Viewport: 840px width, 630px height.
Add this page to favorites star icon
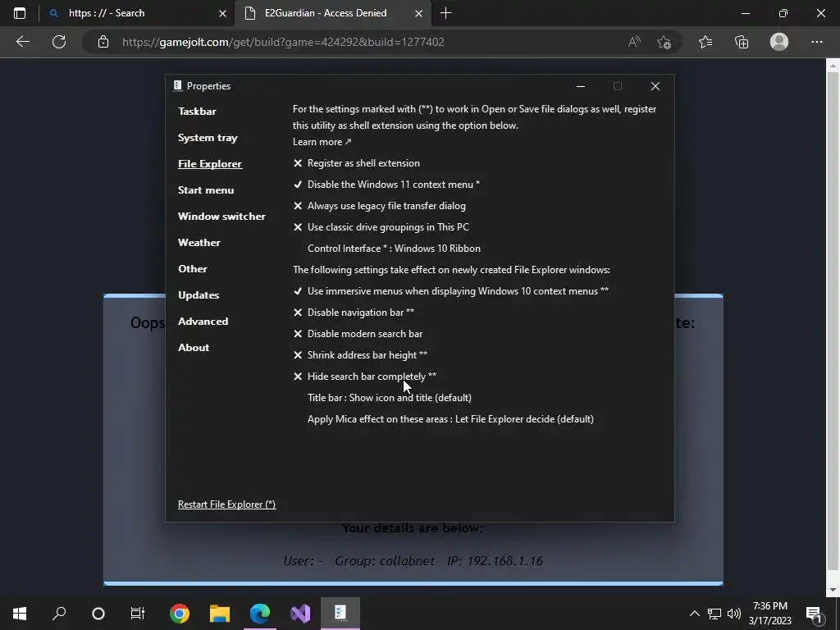point(664,42)
